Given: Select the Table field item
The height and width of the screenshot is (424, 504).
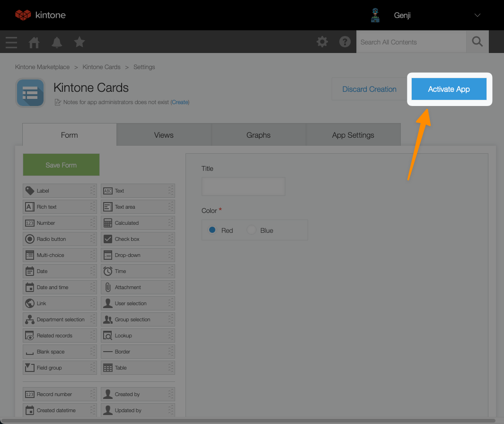Looking at the screenshot, I should (x=138, y=367).
